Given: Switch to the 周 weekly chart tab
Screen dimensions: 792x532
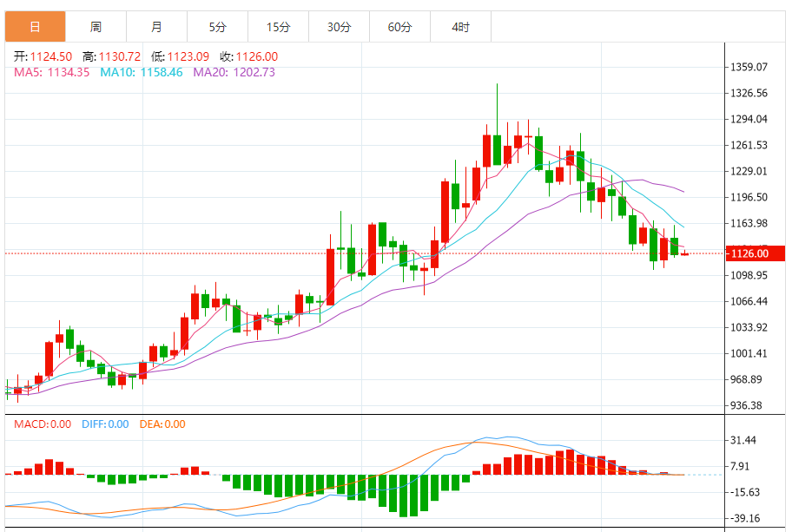Looking at the screenshot, I should tap(96, 27).
